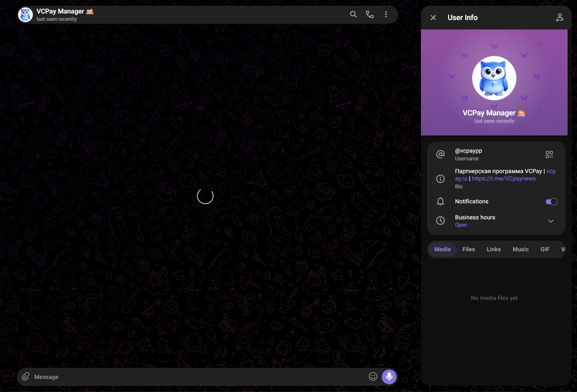Record a voice message with microphone button
Image resolution: width=577 pixels, height=392 pixels.
tap(389, 376)
